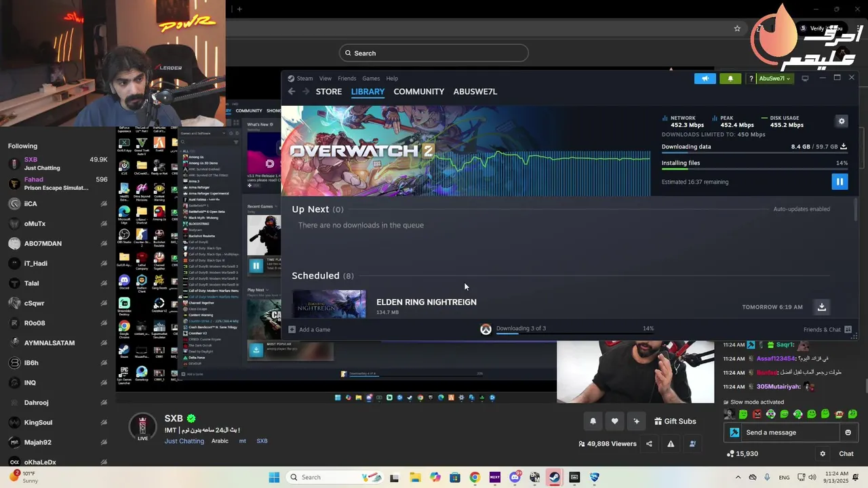Viewport: 868px width, 488px height.
Task: Open chat settings gear icon
Action: (823, 454)
